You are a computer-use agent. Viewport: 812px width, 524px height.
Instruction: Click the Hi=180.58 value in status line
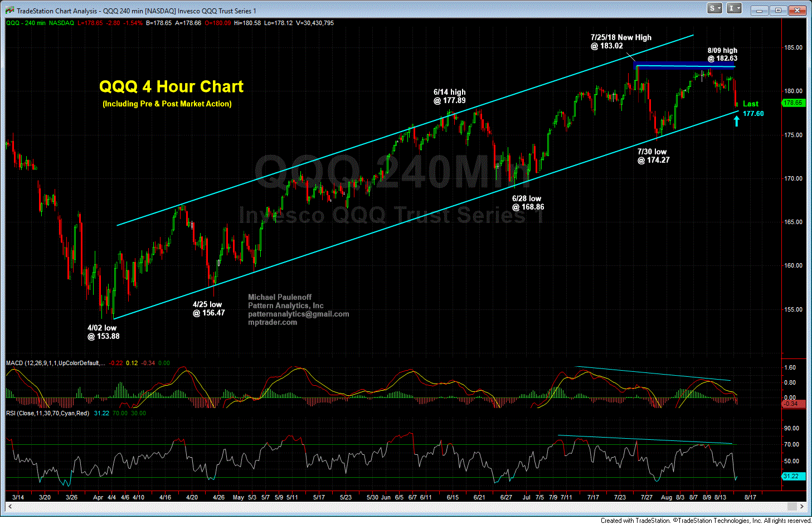[247, 23]
